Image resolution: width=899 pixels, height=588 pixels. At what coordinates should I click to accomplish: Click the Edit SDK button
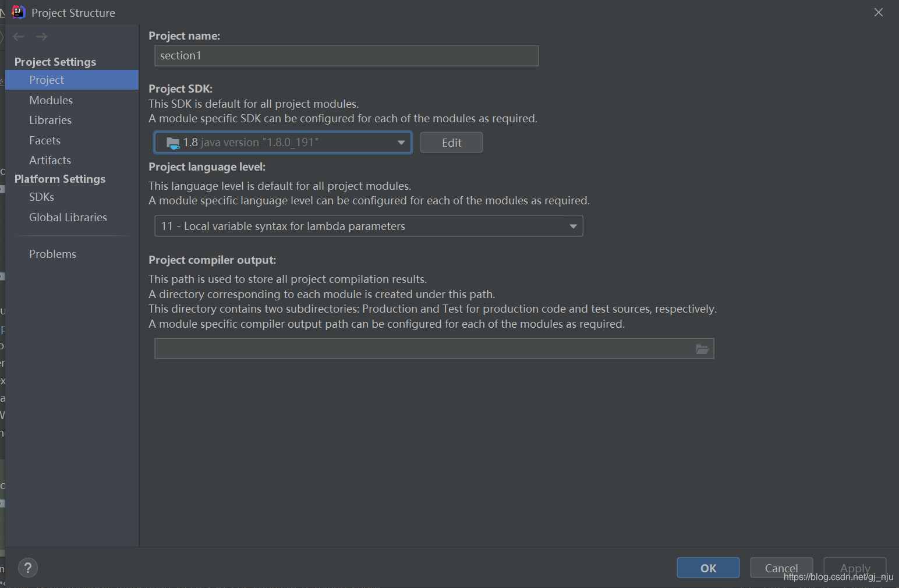click(451, 143)
